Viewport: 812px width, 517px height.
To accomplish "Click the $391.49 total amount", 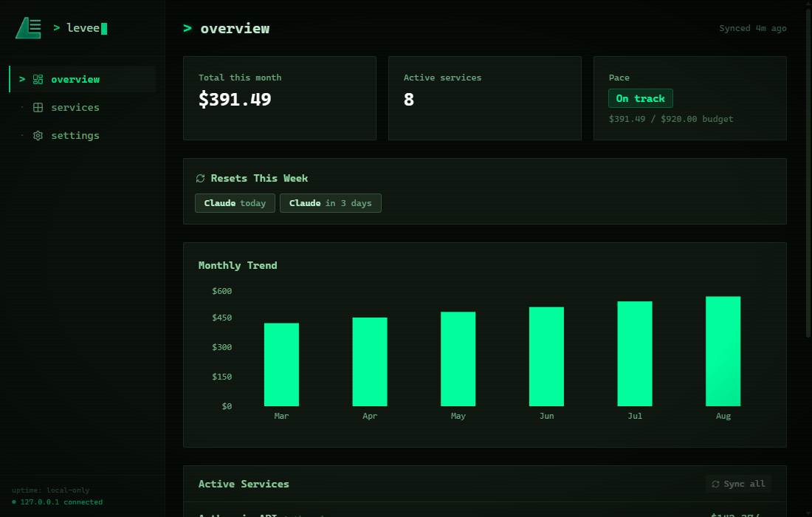I will click(235, 99).
